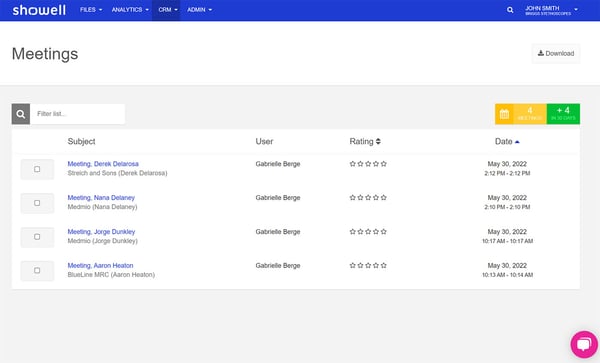Rate the Nana Delaney meeting stars
600x363 pixels.
tap(368, 198)
